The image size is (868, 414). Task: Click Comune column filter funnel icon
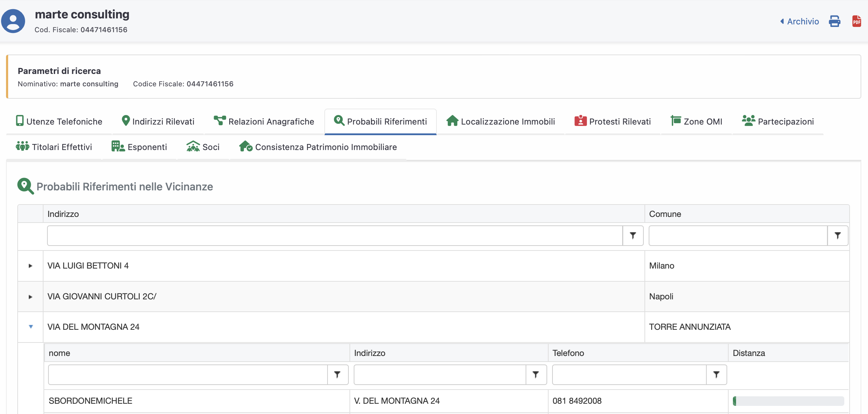(837, 236)
